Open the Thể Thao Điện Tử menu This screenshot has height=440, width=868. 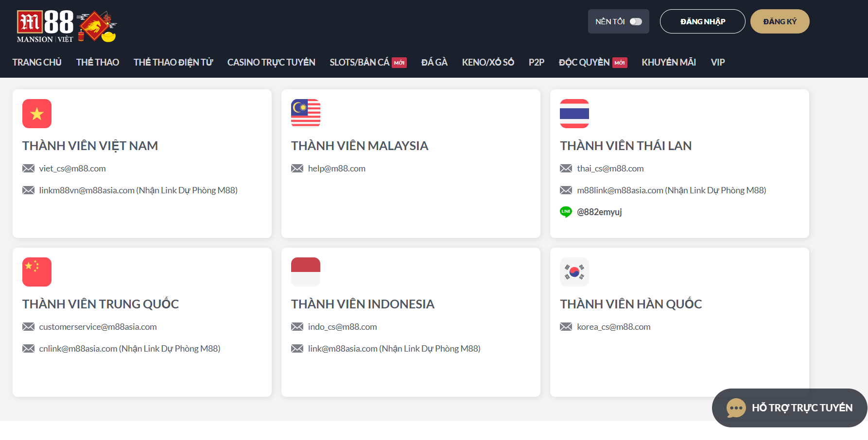pos(173,62)
